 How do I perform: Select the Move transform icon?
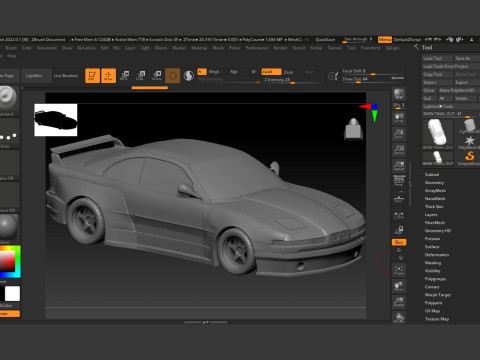125,75
